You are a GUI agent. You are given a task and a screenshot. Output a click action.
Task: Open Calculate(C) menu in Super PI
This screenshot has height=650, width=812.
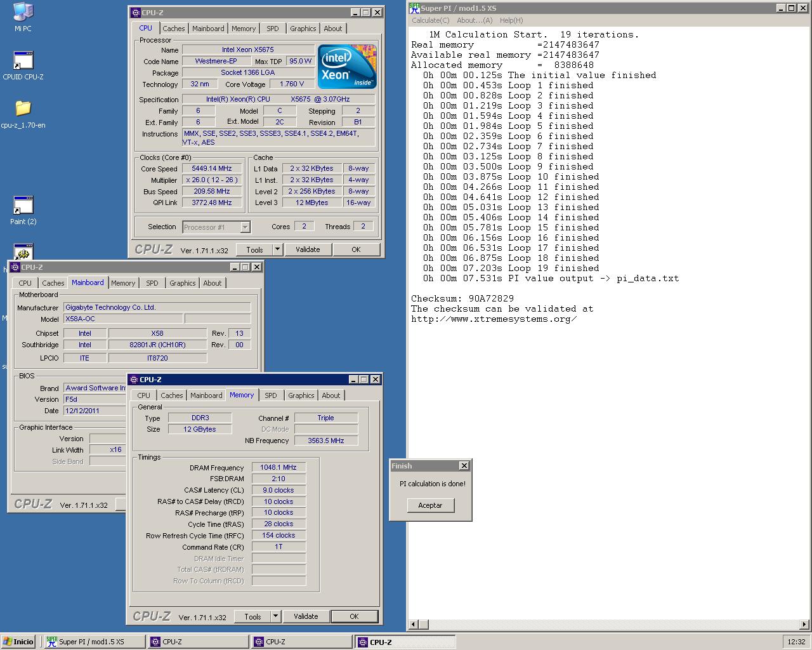point(431,20)
